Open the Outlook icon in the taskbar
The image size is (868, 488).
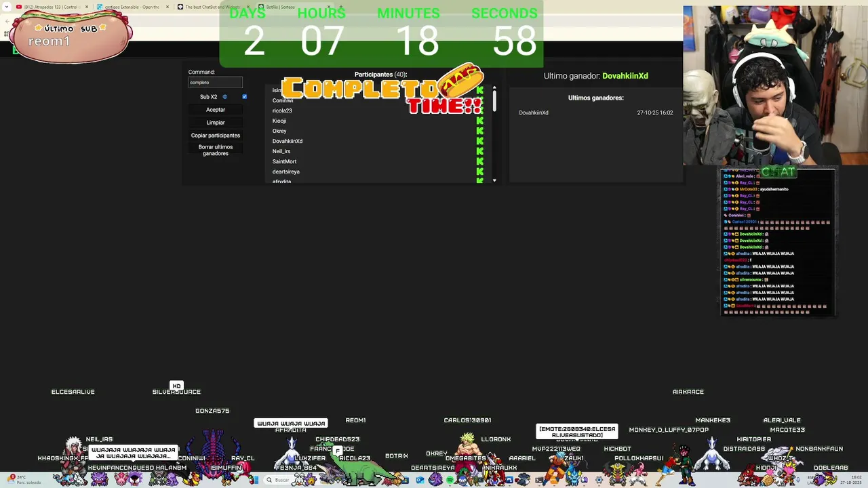[x=420, y=480]
